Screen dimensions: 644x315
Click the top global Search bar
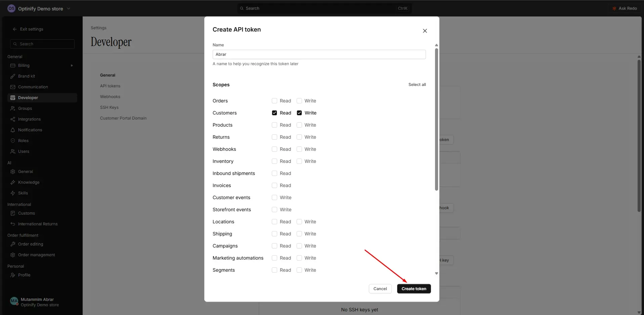click(x=324, y=8)
